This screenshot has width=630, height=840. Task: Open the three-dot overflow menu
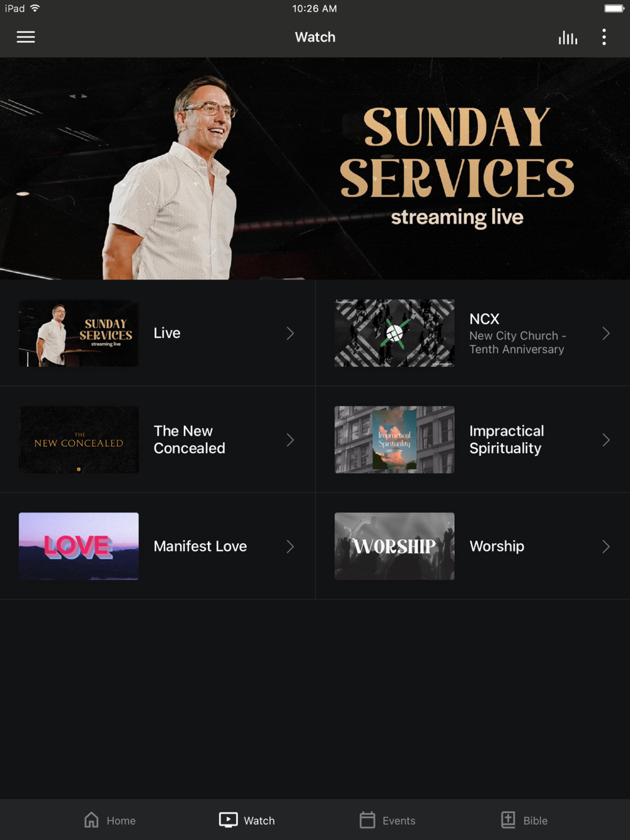[604, 37]
